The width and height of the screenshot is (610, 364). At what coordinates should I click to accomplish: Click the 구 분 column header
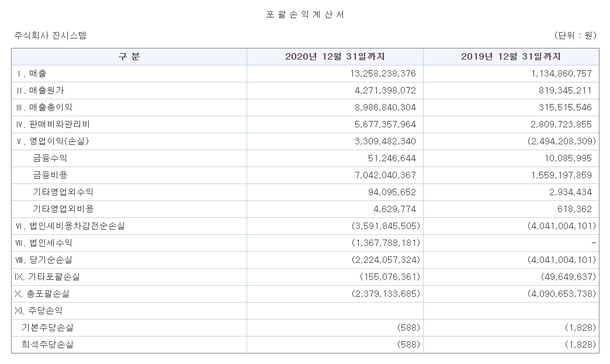pyautogui.click(x=129, y=57)
